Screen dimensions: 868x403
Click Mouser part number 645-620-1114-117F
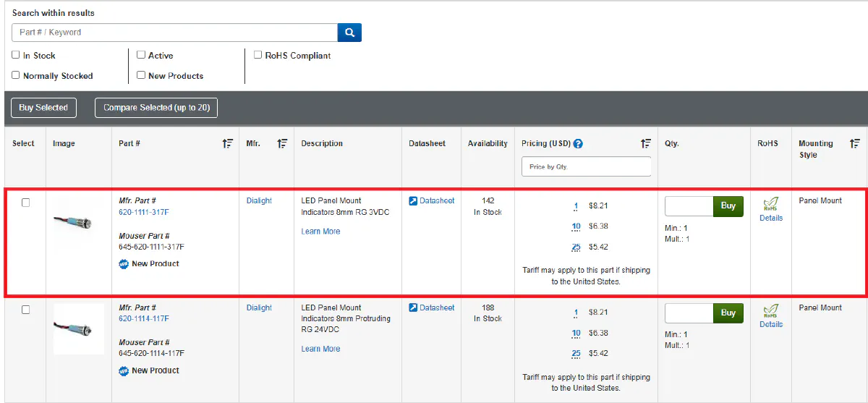[x=152, y=353]
